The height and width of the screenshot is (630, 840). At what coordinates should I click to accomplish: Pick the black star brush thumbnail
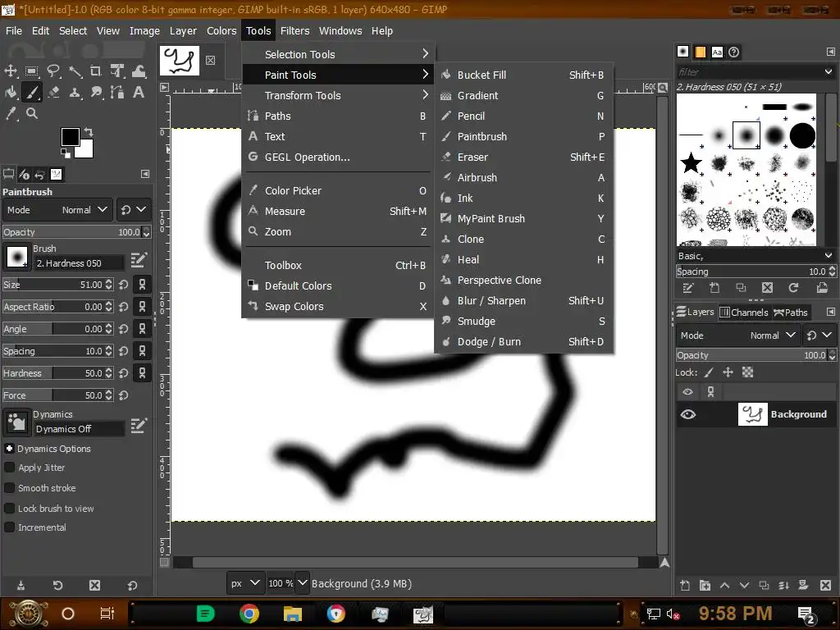tap(691, 163)
